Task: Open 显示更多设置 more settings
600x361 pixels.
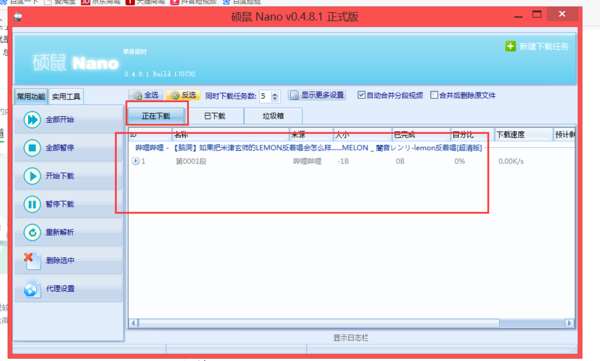Action: 317,95
